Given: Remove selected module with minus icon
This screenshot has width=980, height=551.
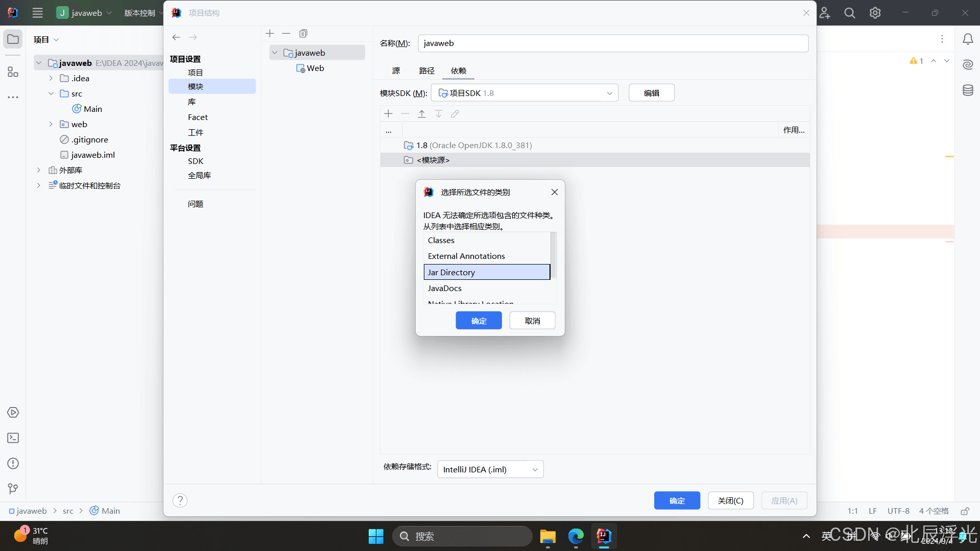Looking at the screenshot, I should (286, 33).
